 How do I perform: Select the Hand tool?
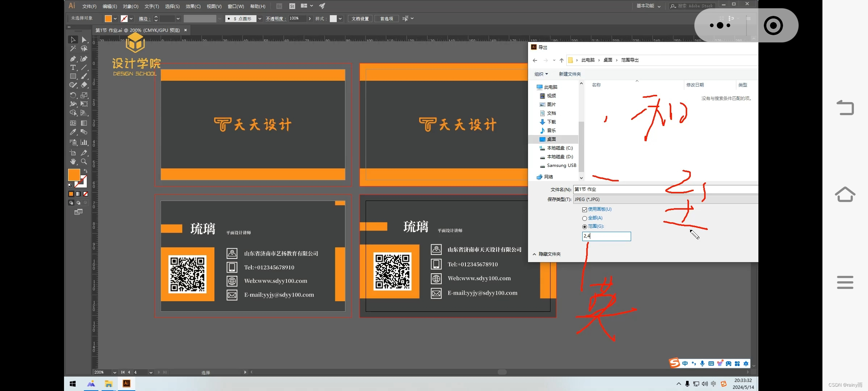[73, 161]
